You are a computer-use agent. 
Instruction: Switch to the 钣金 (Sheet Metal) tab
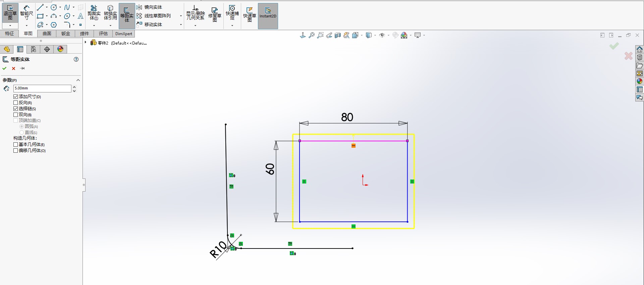(66, 33)
